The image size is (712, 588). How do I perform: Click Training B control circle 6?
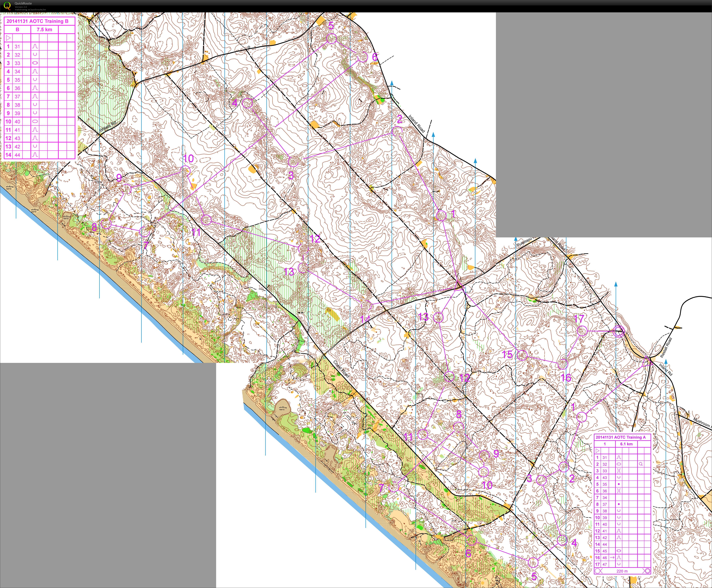coord(363,57)
